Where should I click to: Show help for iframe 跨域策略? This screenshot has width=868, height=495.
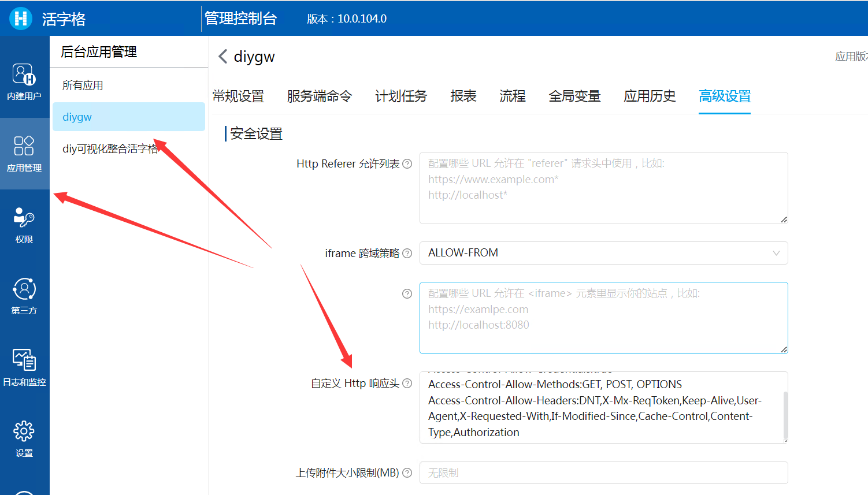pos(407,253)
